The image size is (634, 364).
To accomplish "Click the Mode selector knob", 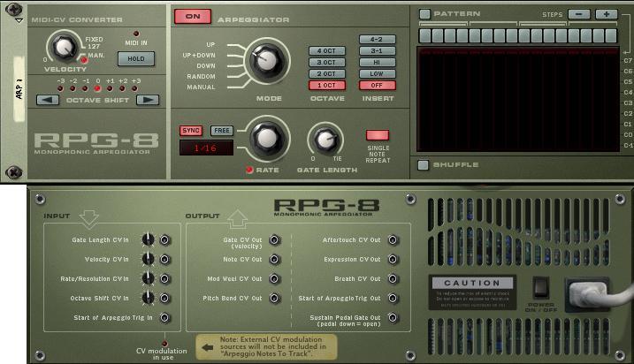I will (x=266, y=61).
